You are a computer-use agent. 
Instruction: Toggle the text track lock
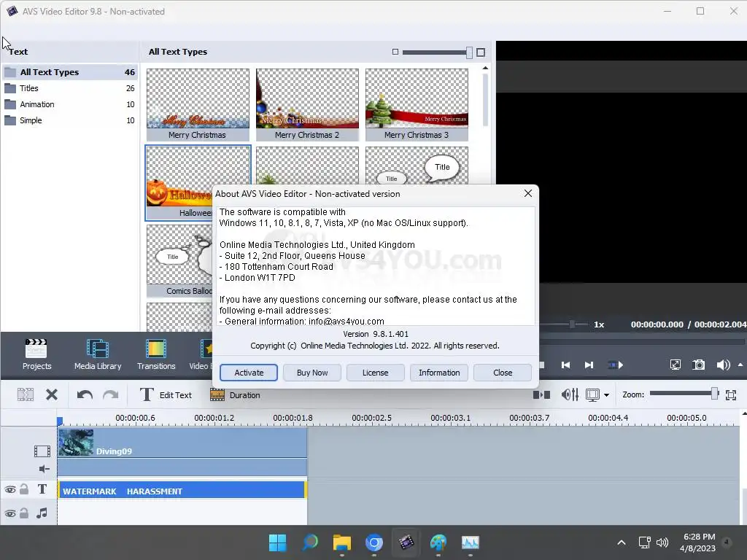24,489
